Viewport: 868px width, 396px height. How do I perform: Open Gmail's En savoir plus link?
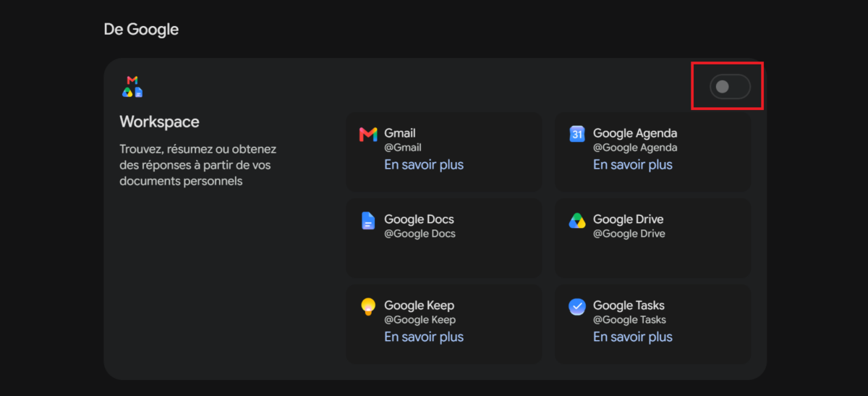point(424,164)
